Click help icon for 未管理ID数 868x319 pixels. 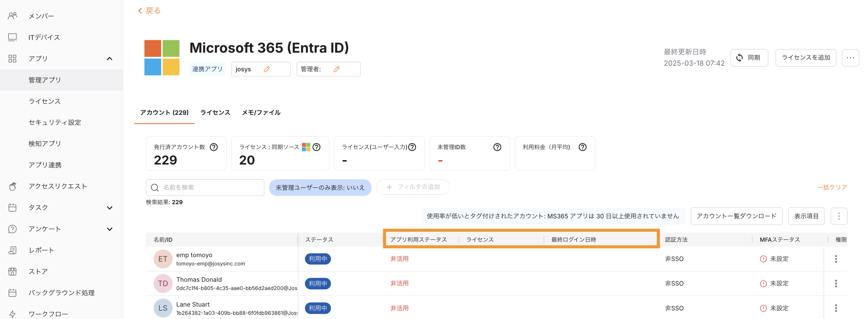coord(497,147)
